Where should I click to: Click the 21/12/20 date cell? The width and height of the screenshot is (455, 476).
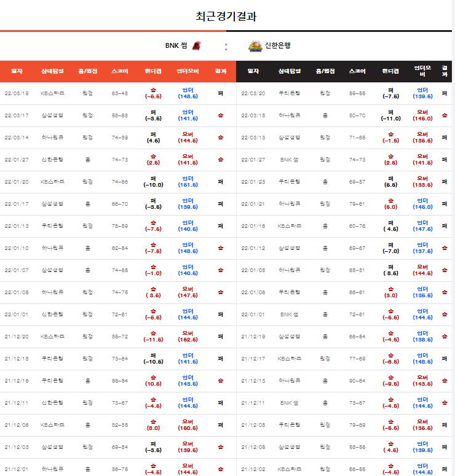pos(17,337)
